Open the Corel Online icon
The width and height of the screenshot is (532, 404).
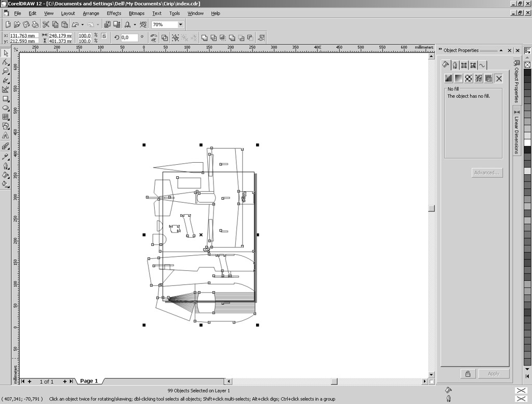143,24
